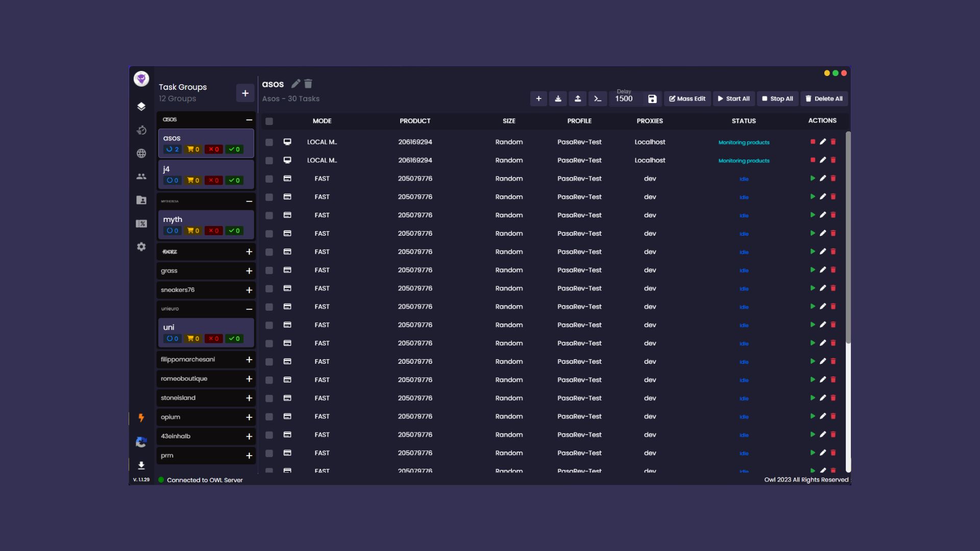Viewport: 980px width, 551px height.
Task: Click the pencil icon to rename asos group
Action: [x=296, y=84]
